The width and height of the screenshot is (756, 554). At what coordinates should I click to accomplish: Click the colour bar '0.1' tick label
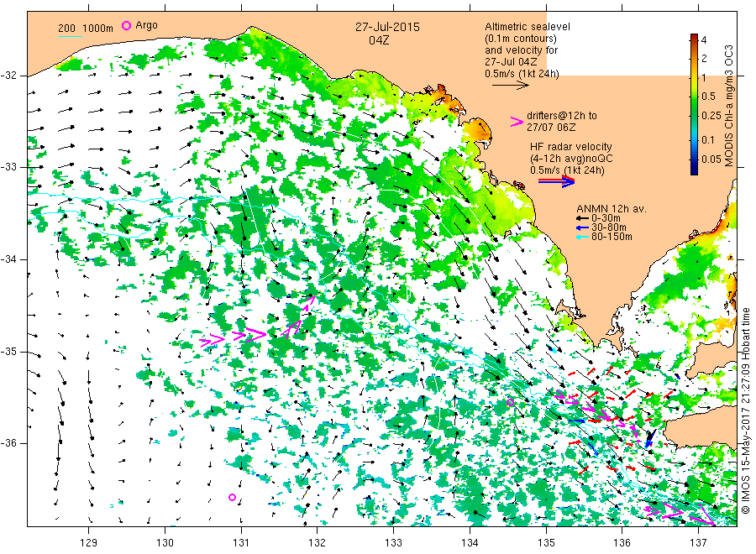tap(708, 139)
